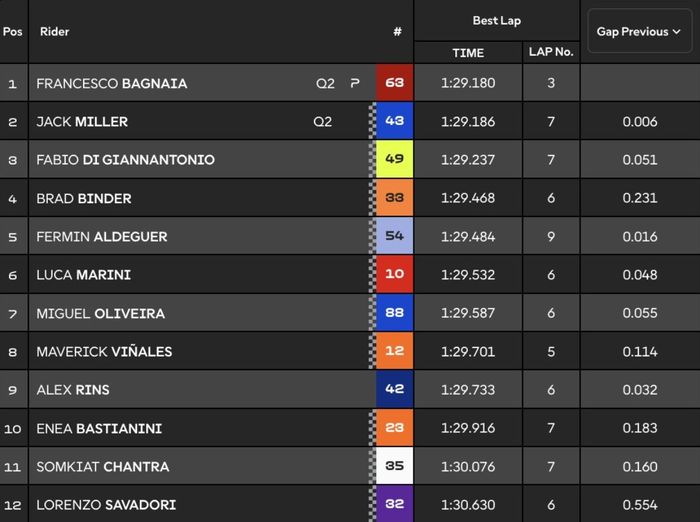Click Binder's orange number 33 badge
This screenshot has width=700, height=522.
point(394,198)
